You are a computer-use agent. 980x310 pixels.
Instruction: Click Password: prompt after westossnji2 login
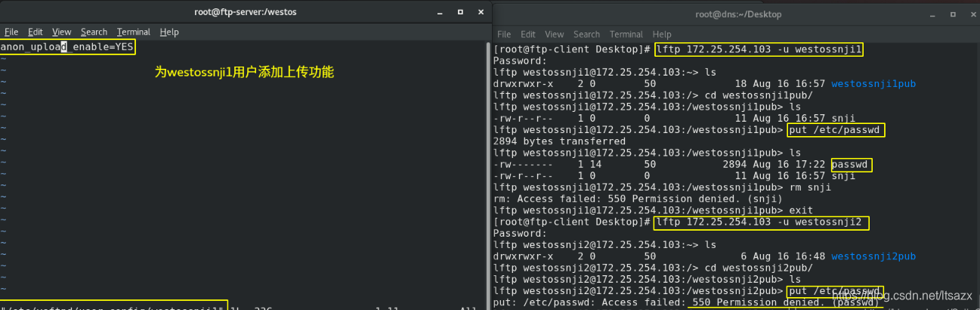519,234
